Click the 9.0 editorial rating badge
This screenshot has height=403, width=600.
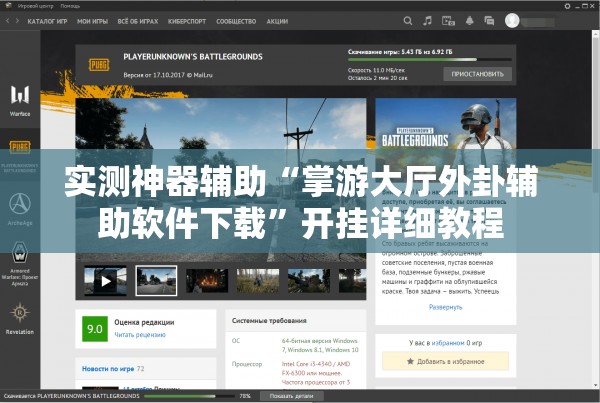point(95,329)
